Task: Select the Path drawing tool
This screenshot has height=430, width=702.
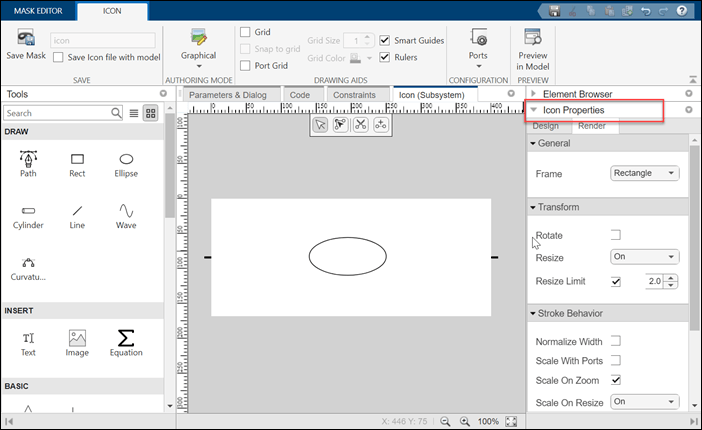Action: (x=28, y=164)
